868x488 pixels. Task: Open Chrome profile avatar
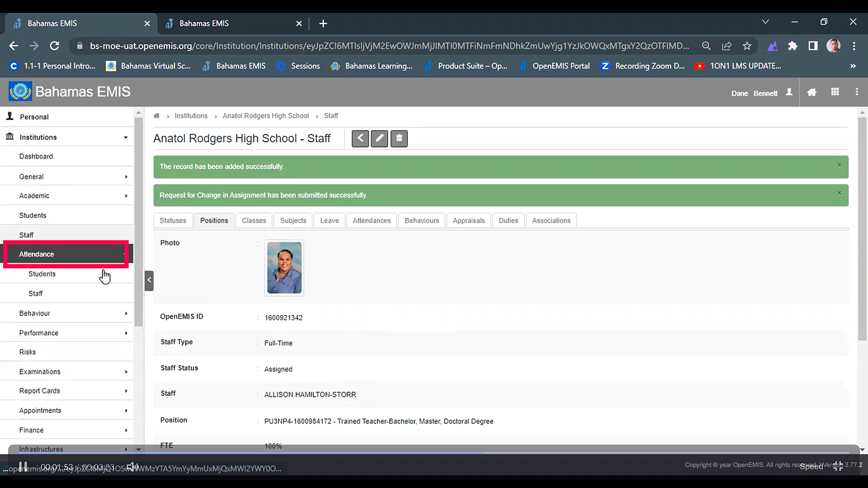coord(833,46)
